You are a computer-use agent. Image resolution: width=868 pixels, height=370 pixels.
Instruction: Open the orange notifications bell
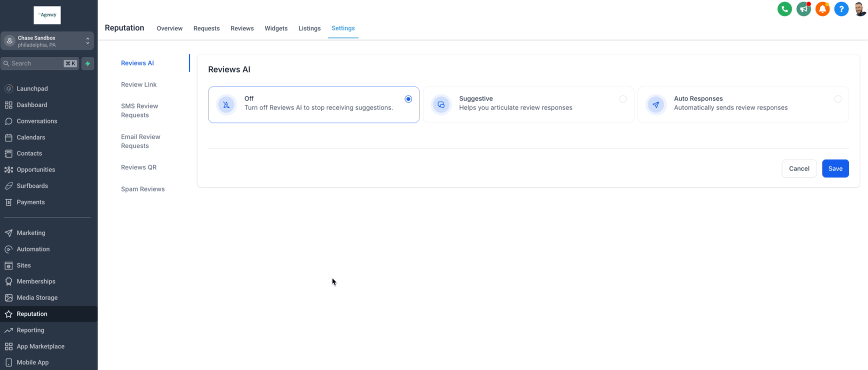point(822,9)
